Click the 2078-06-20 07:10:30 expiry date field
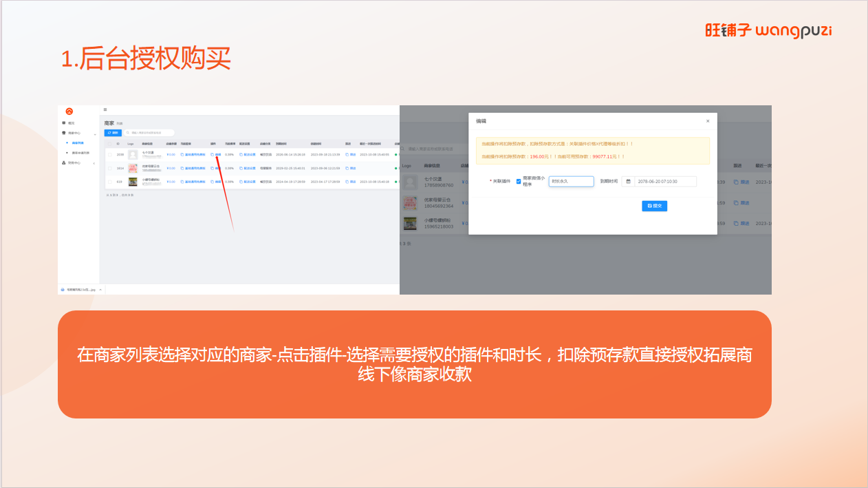Image resolution: width=868 pixels, height=488 pixels. 666,182
